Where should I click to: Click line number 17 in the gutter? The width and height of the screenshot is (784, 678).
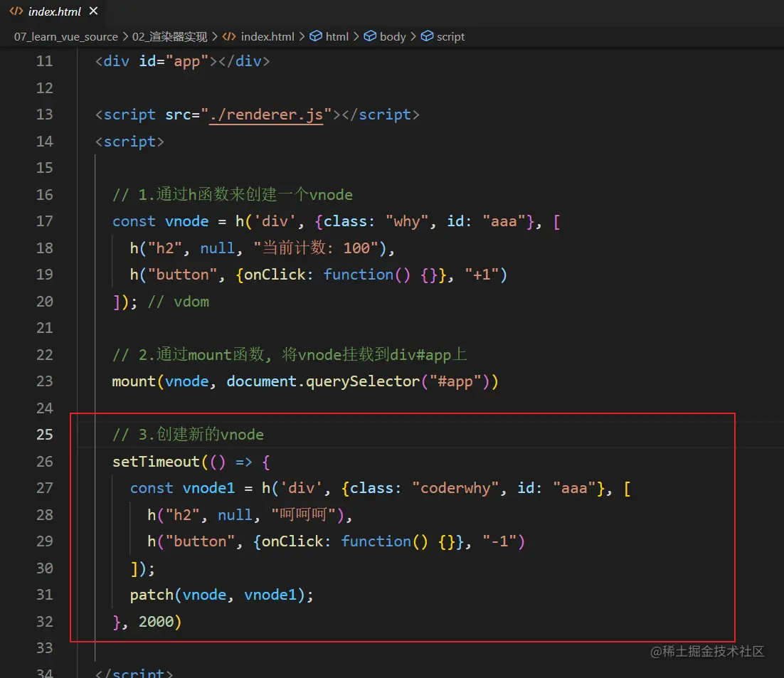click(45, 221)
